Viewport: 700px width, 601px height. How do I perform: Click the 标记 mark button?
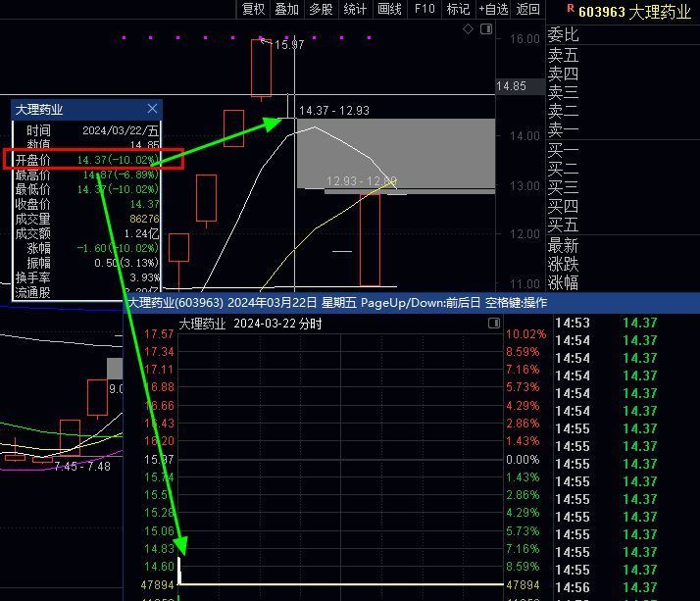click(458, 9)
